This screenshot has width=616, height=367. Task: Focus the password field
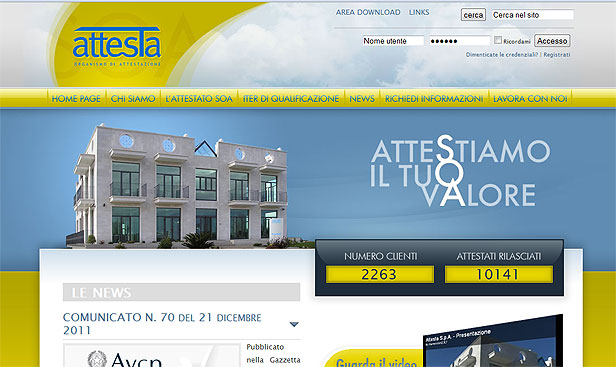(460, 41)
